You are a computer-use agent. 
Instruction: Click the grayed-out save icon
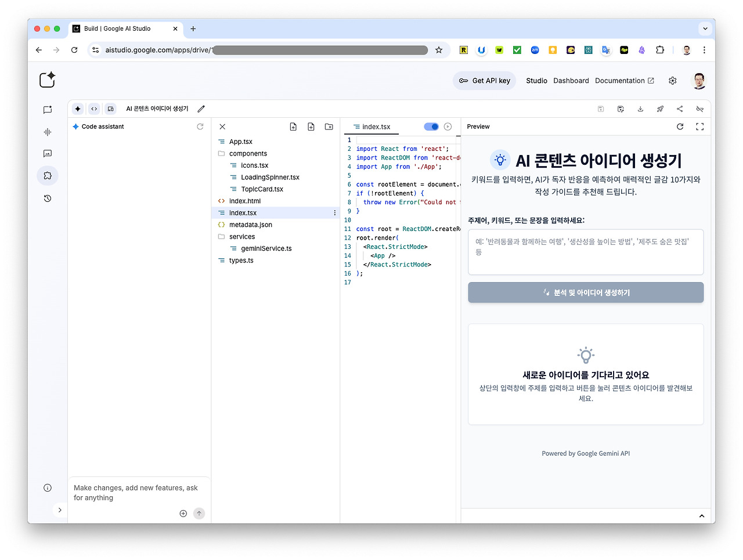click(601, 109)
